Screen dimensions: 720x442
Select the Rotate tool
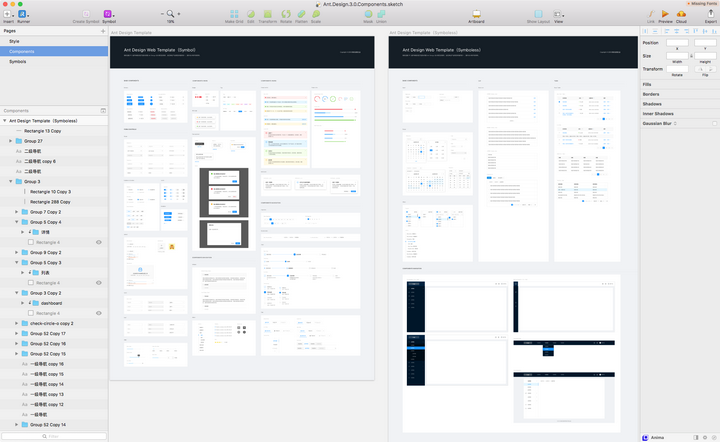coord(286,14)
